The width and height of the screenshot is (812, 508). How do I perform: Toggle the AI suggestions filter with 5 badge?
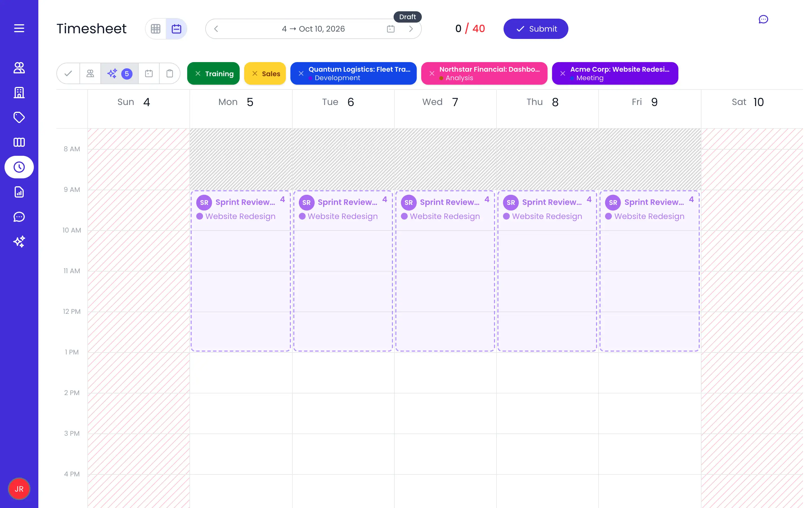pyautogui.click(x=120, y=73)
